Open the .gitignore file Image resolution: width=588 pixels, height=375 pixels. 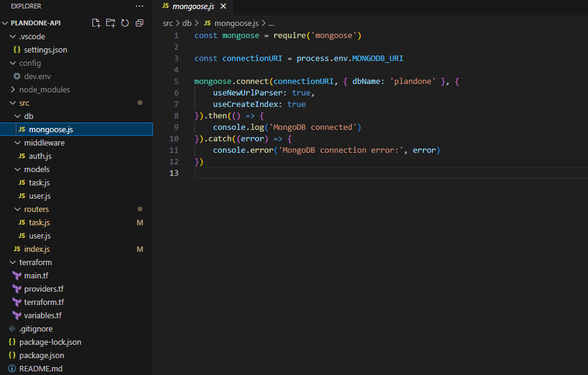pos(36,329)
